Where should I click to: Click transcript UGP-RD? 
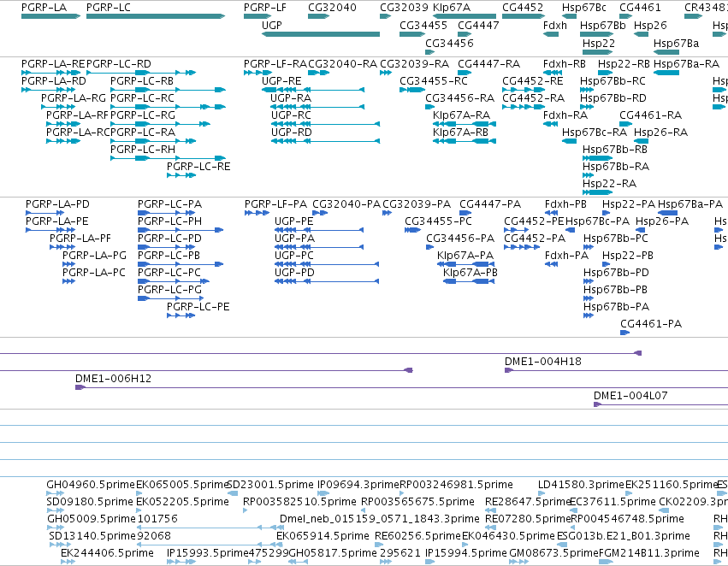[325, 141]
